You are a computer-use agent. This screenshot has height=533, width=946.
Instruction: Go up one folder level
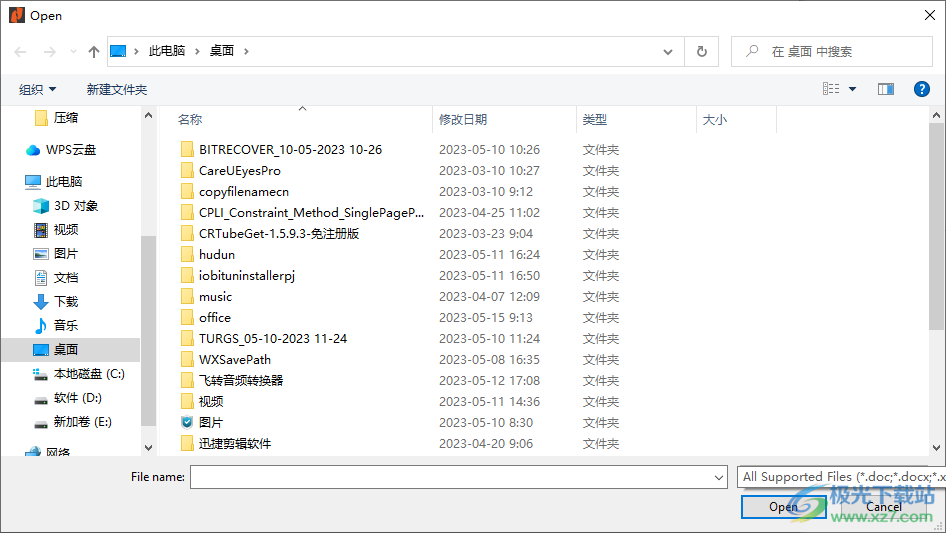tap(94, 52)
